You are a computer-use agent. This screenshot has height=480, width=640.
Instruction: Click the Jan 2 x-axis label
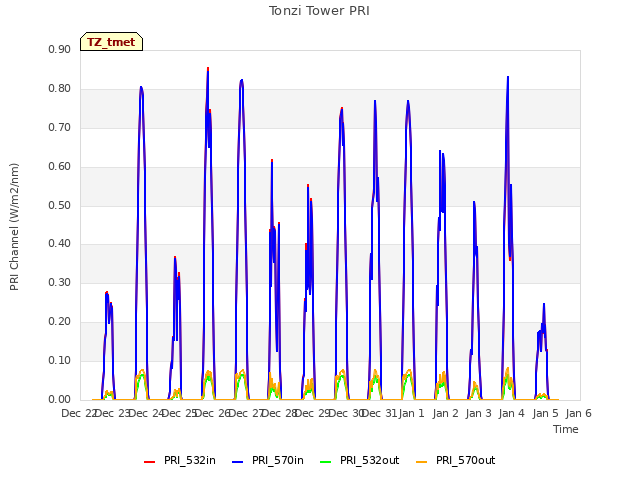click(445, 413)
